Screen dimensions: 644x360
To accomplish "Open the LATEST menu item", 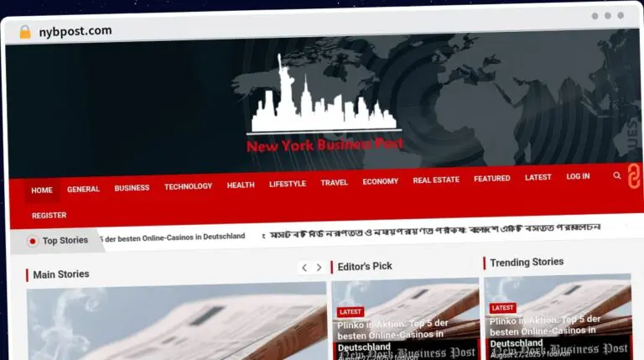I will pos(538,177).
